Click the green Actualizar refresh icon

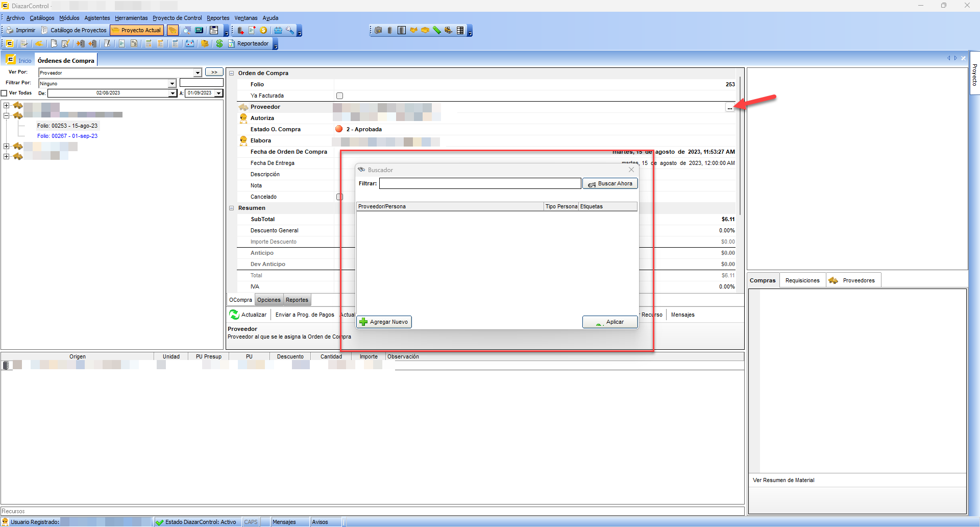point(234,315)
